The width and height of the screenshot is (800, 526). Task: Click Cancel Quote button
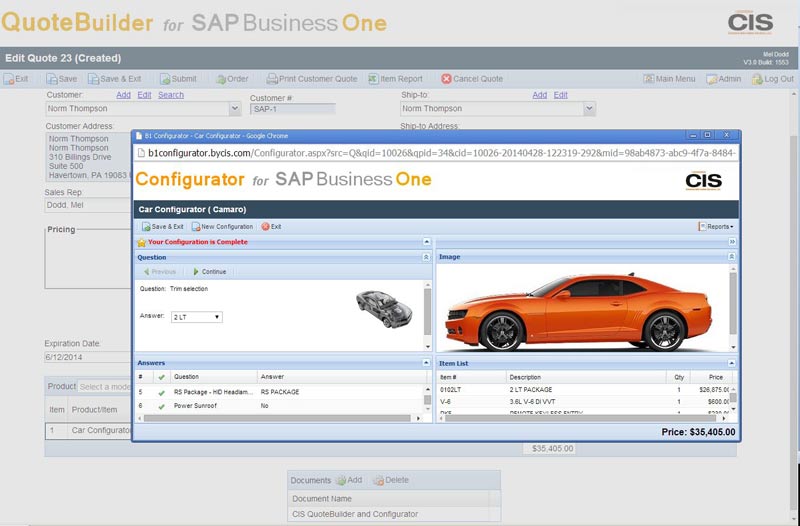(472, 79)
